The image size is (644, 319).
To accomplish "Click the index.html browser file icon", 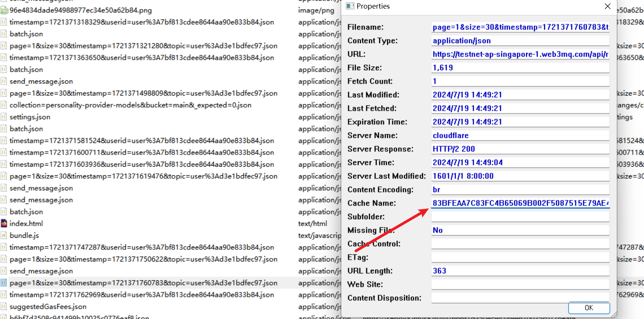I will pyautogui.click(x=4, y=223).
